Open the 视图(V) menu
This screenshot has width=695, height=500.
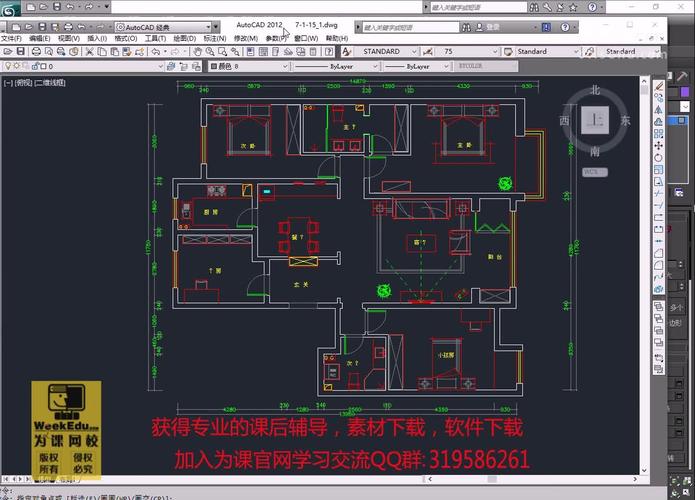coord(69,39)
